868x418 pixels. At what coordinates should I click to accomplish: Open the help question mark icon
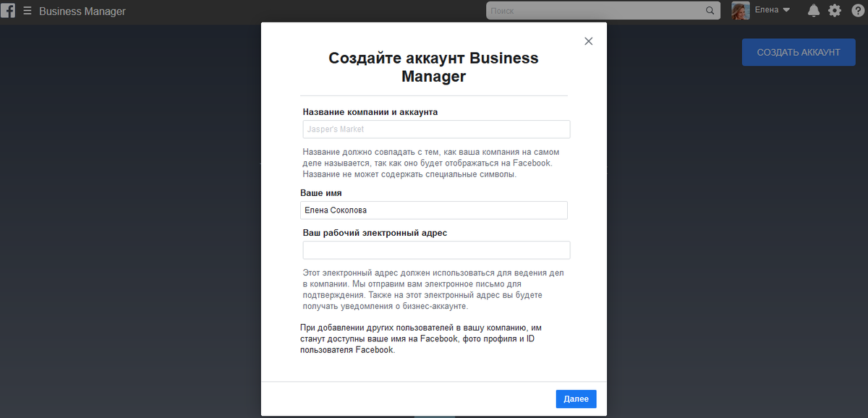(x=857, y=11)
